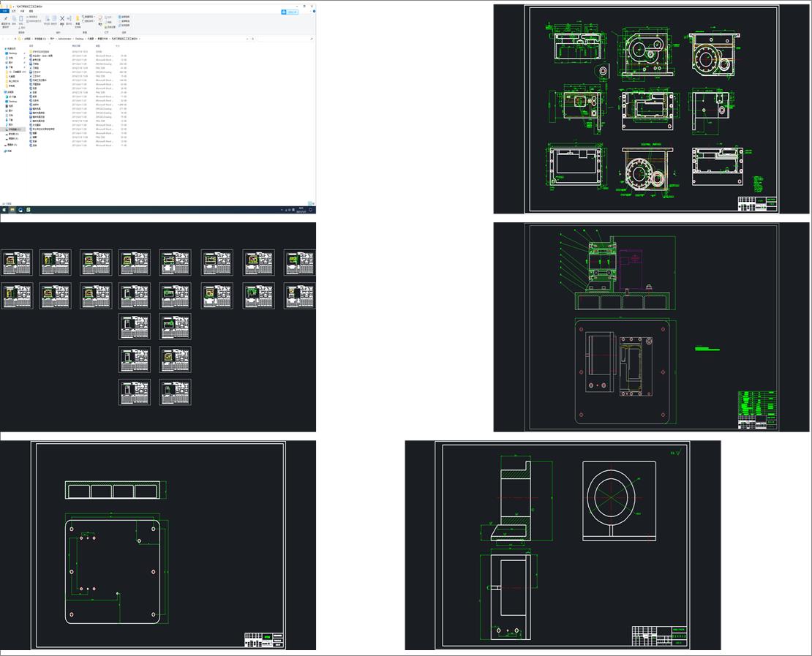Click the Delete X icon in Explorer ribbon
This screenshot has width=812, height=656.
coord(62,18)
